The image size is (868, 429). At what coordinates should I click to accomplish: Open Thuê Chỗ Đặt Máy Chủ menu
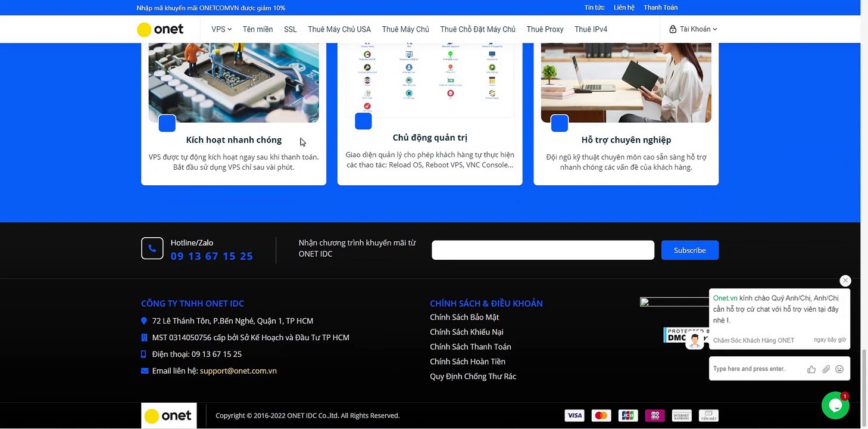[478, 29]
